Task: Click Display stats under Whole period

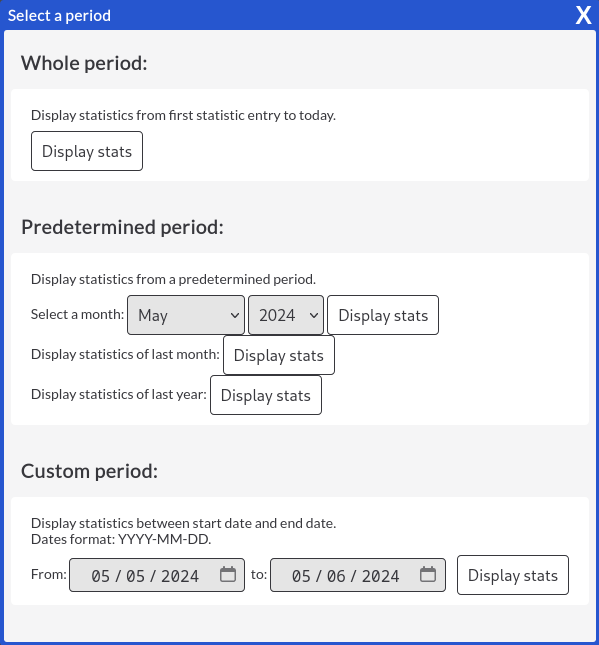Action: pyautogui.click(x=87, y=151)
